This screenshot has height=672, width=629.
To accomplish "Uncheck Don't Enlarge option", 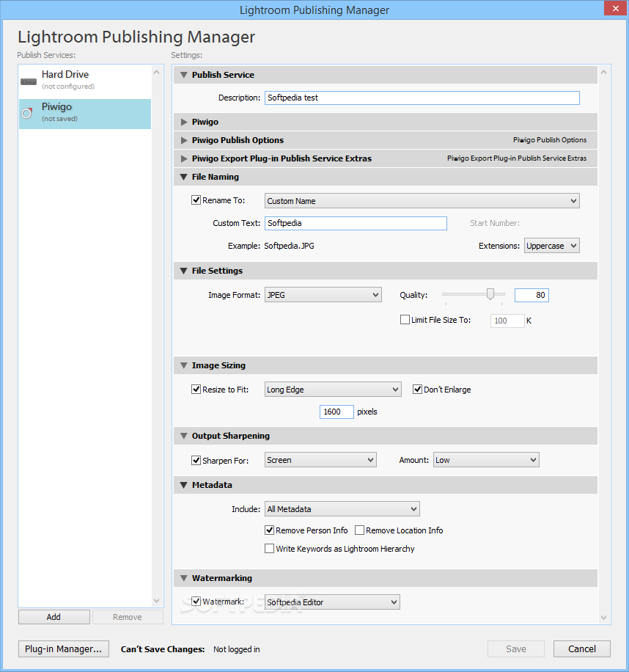I will click(417, 389).
